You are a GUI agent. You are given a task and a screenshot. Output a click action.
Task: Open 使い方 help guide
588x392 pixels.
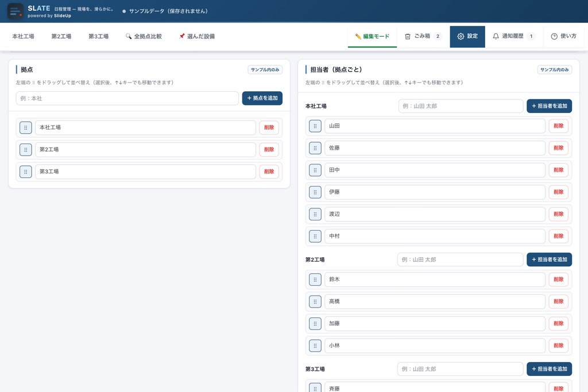(564, 36)
